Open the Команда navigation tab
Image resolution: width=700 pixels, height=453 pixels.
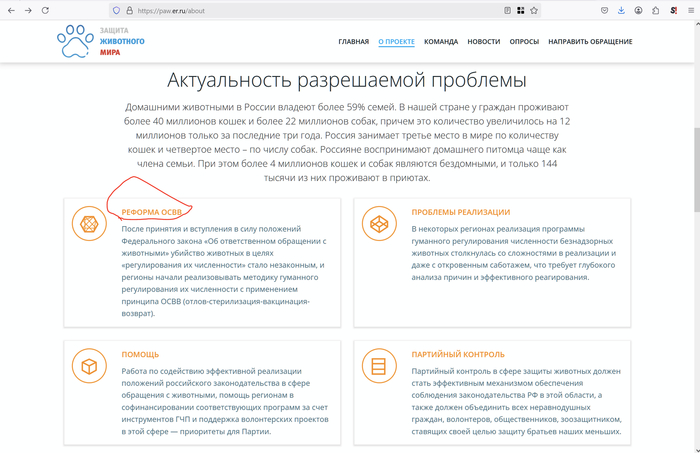point(440,42)
